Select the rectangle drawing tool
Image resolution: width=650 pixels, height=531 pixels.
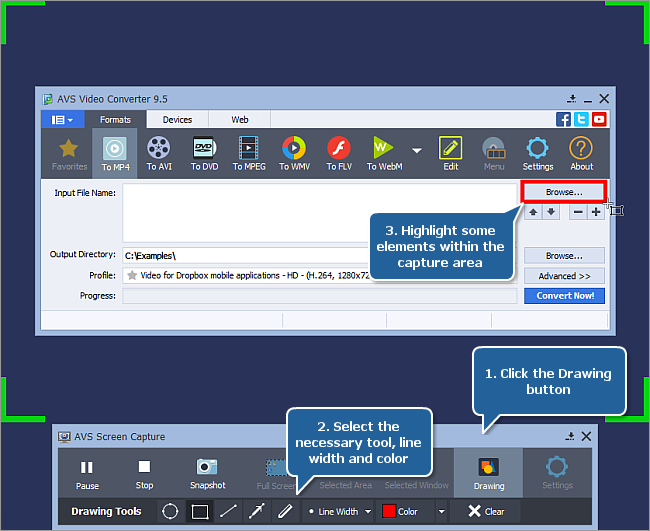tap(200, 512)
